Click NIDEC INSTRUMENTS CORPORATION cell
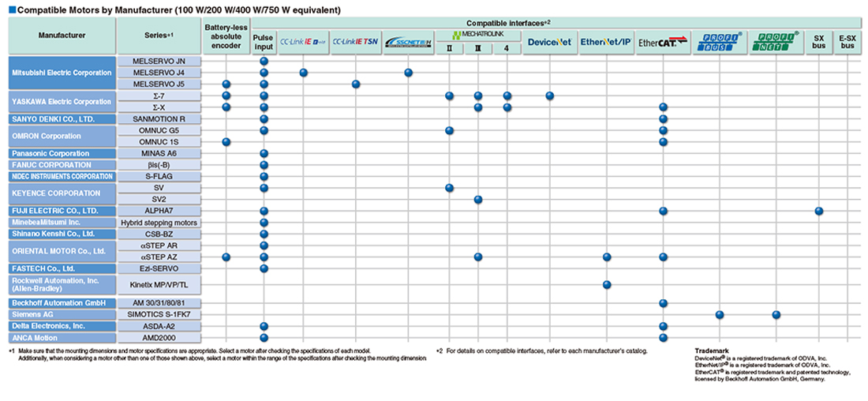Image resolution: width=868 pixels, height=401 pixels. tap(62, 176)
